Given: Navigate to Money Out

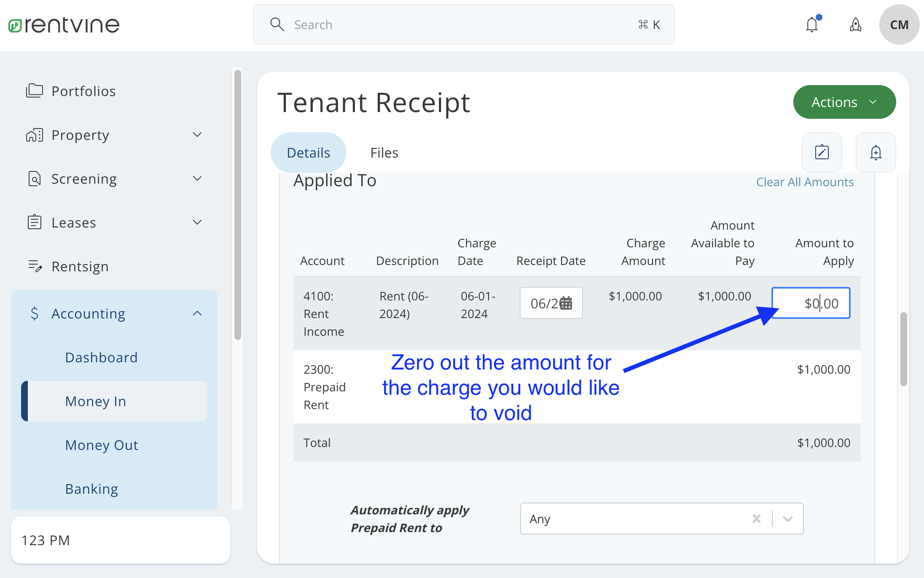Looking at the screenshot, I should click(x=101, y=445).
